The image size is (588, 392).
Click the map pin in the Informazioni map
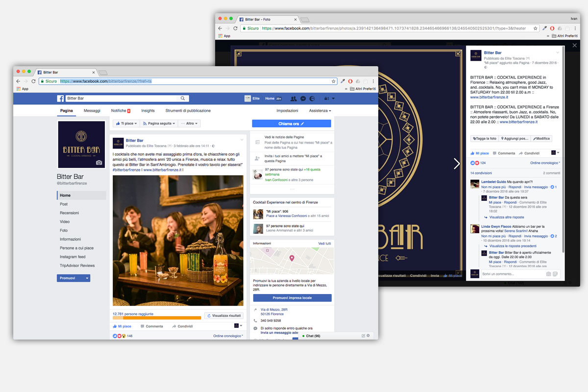pos(292,258)
